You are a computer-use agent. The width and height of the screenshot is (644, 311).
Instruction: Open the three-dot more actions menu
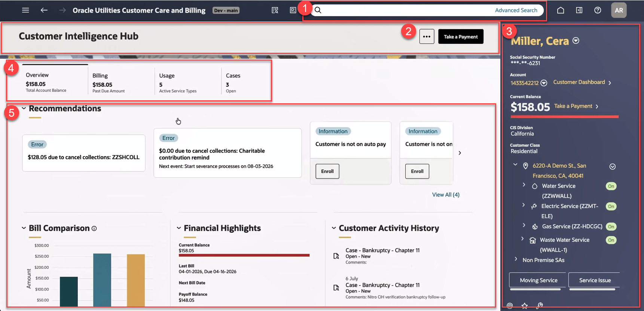click(427, 37)
